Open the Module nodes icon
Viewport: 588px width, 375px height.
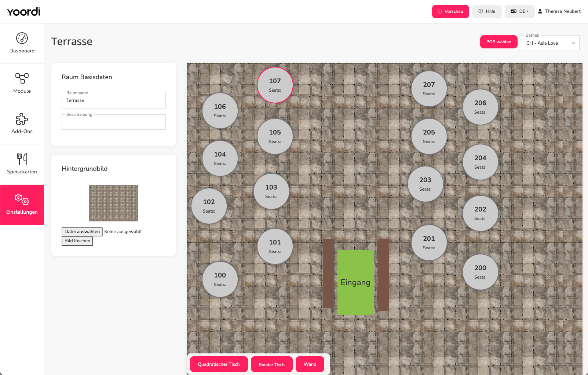(x=22, y=78)
